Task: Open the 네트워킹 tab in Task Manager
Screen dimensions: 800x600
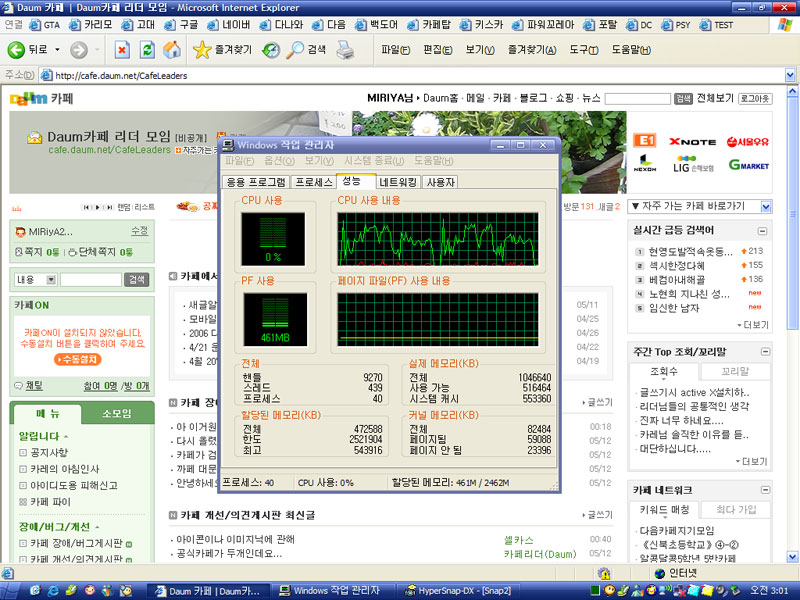Action: click(398, 182)
